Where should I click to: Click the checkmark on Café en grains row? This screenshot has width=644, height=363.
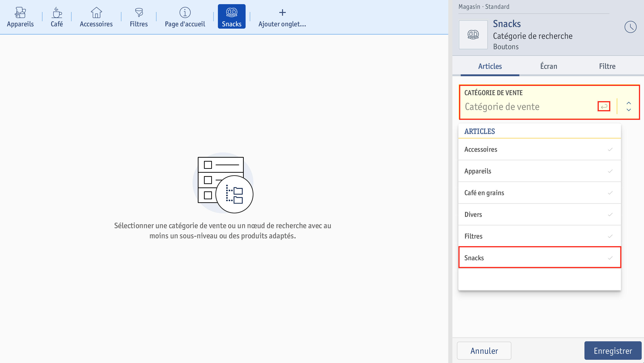(x=610, y=193)
